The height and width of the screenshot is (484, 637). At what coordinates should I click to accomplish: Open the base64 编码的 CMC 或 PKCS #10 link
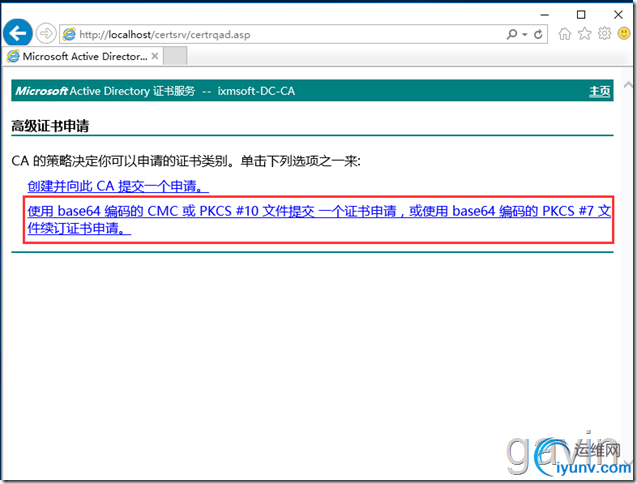tap(319, 219)
